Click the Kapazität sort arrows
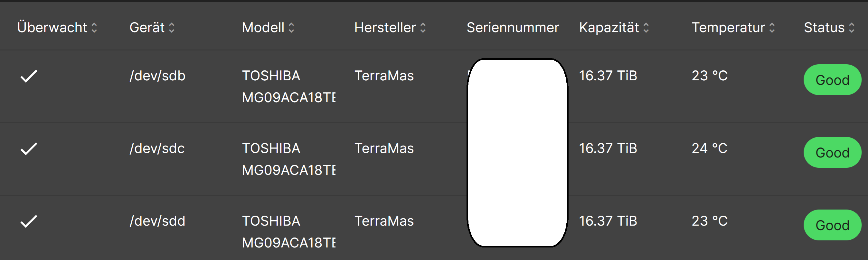This screenshot has height=260, width=868. pyautogui.click(x=646, y=28)
